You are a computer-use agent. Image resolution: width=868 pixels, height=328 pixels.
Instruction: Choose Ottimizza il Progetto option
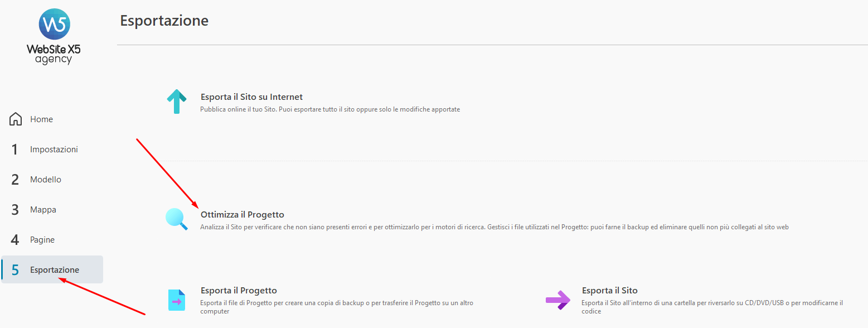pos(243,215)
